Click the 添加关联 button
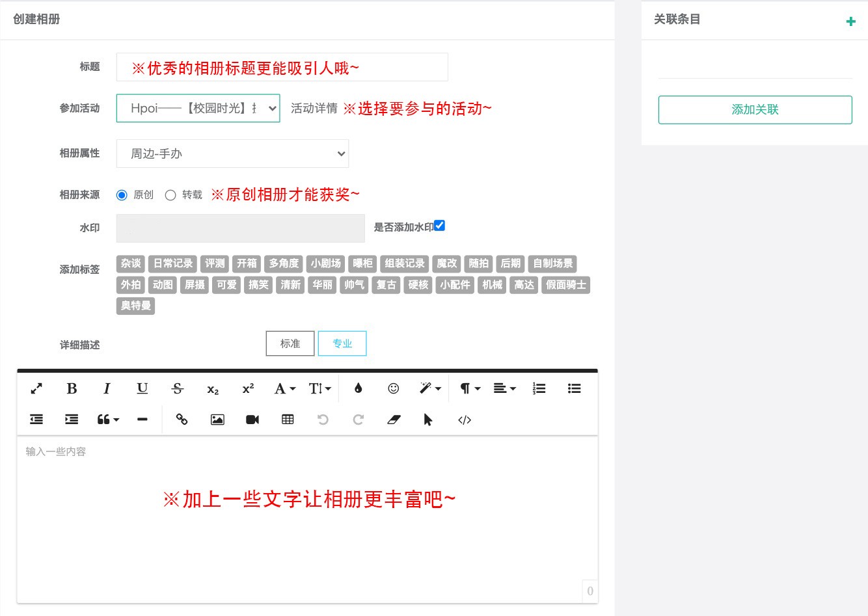868x616 pixels. click(x=755, y=110)
